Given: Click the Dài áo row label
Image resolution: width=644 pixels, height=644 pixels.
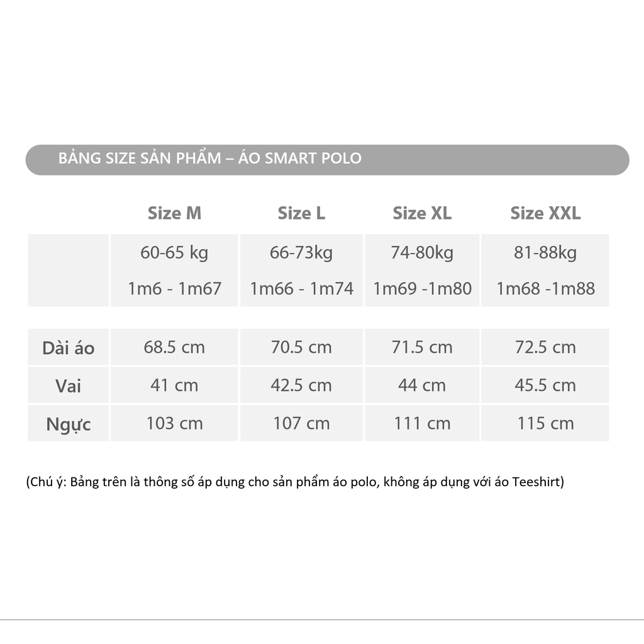Looking at the screenshot, I should coord(68,347).
